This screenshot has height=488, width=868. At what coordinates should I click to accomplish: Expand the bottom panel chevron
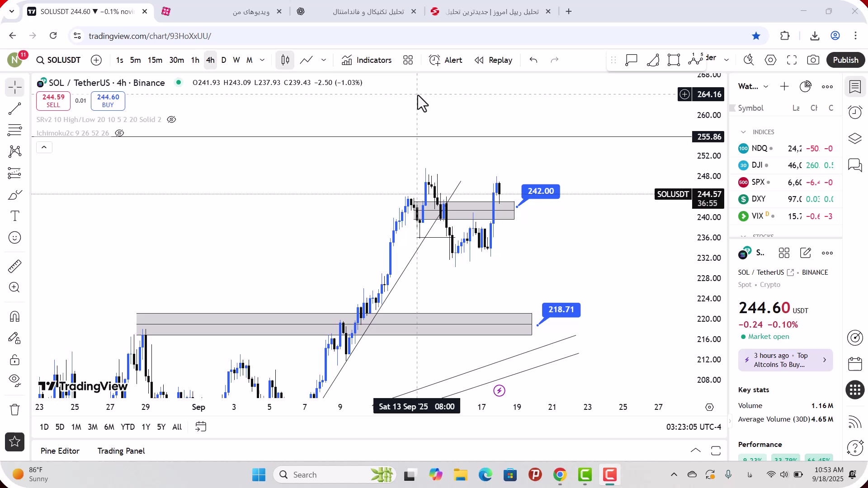696,450
